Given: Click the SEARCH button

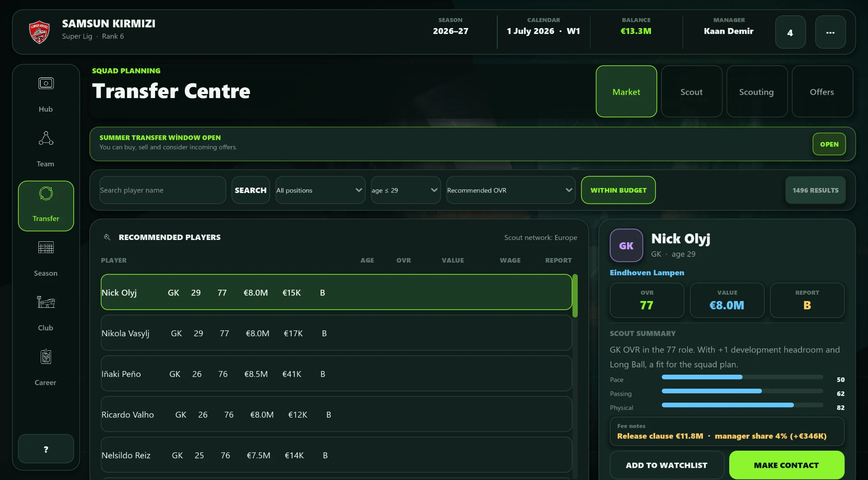Looking at the screenshot, I should tap(250, 190).
